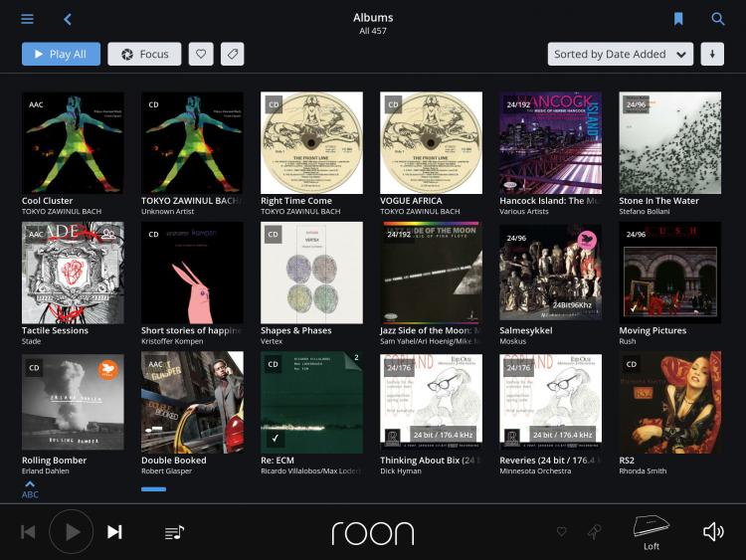This screenshot has height=560, width=746.
Task: Click the Stade artist name
Action: point(32,341)
